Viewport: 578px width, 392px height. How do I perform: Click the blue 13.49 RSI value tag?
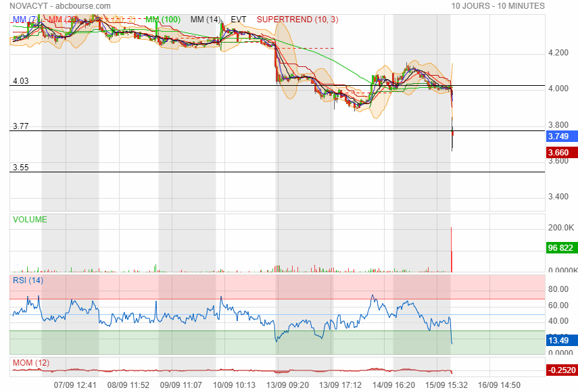pyautogui.click(x=562, y=341)
